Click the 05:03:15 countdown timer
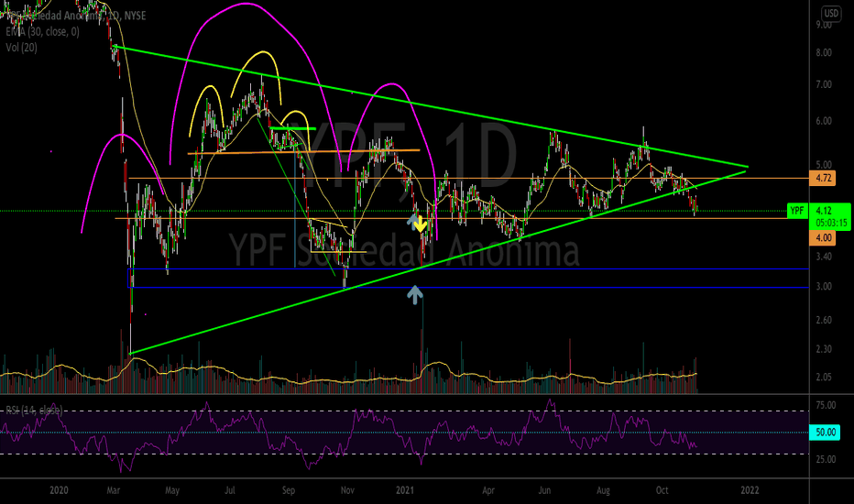The height and width of the screenshot is (504, 854). 831,223
